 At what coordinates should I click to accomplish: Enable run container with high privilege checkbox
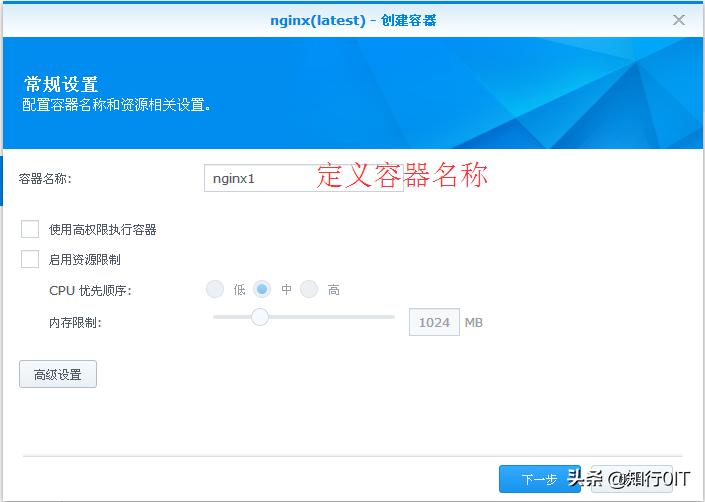[30, 229]
